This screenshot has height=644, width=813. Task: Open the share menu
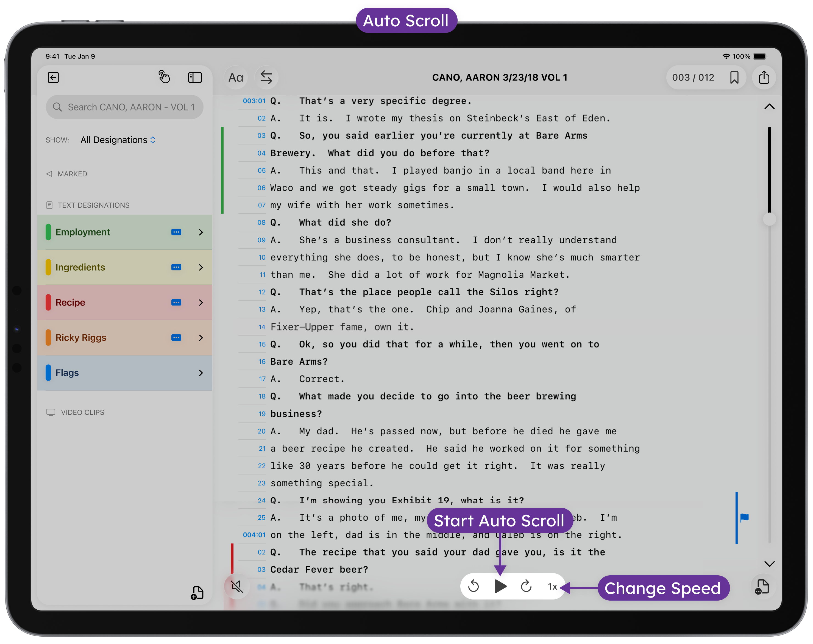tap(764, 78)
